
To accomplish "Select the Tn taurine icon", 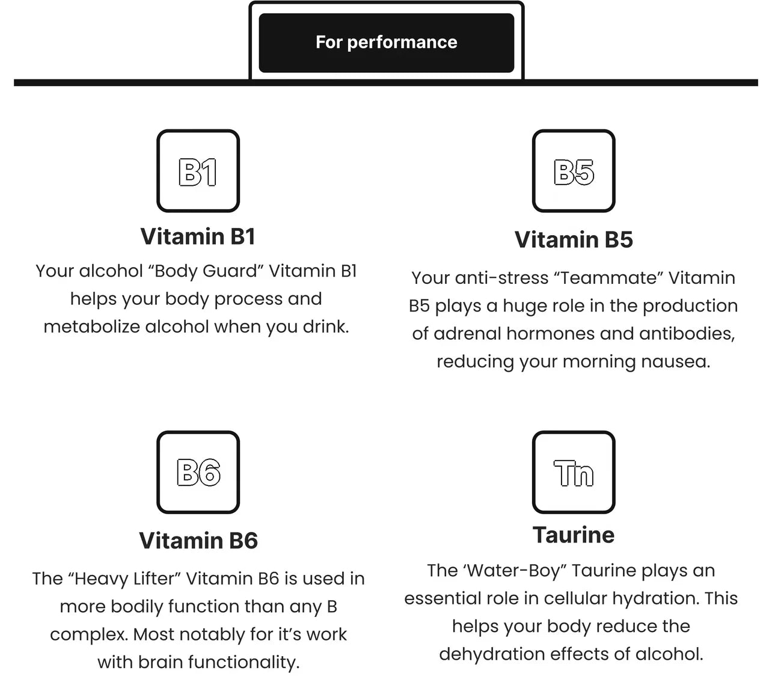I will 574,472.
